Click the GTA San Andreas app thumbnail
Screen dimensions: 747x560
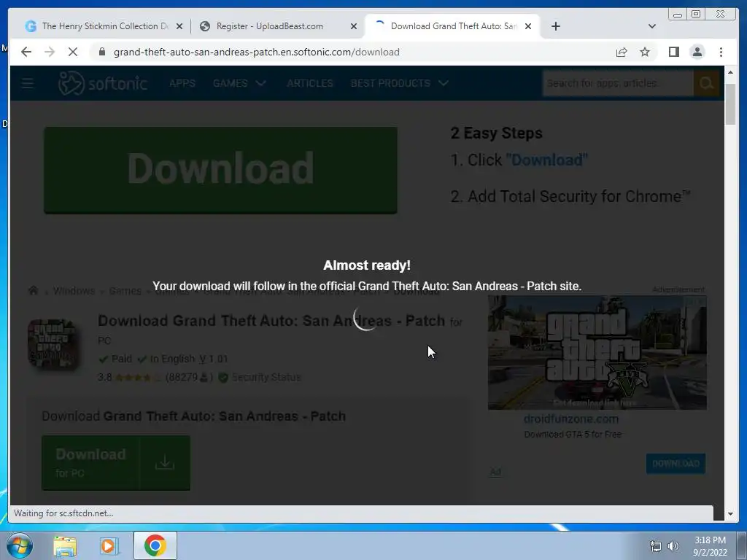click(x=53, y=344)
